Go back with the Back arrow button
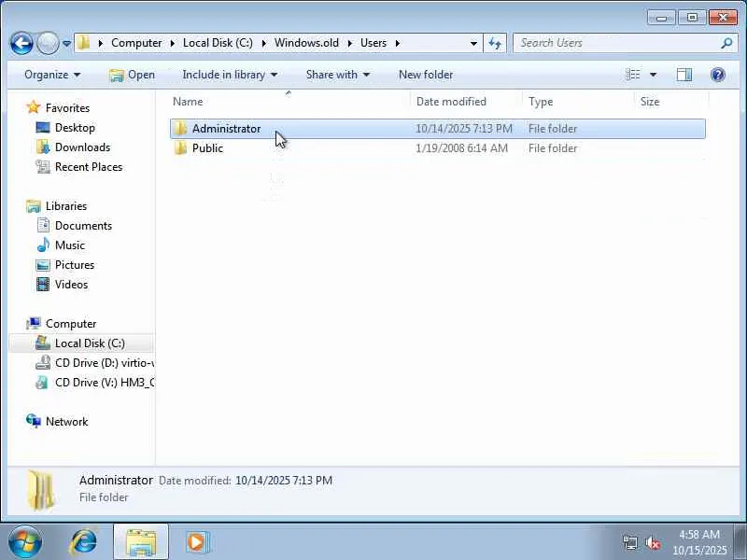The height and width of the screenshot is (560, 747). [x=21, y=43]
